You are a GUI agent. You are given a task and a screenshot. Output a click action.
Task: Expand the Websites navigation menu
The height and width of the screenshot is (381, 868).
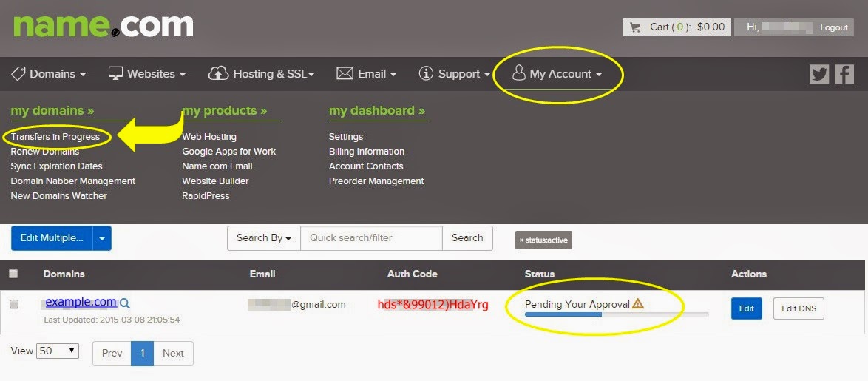[x=146, y=74]
